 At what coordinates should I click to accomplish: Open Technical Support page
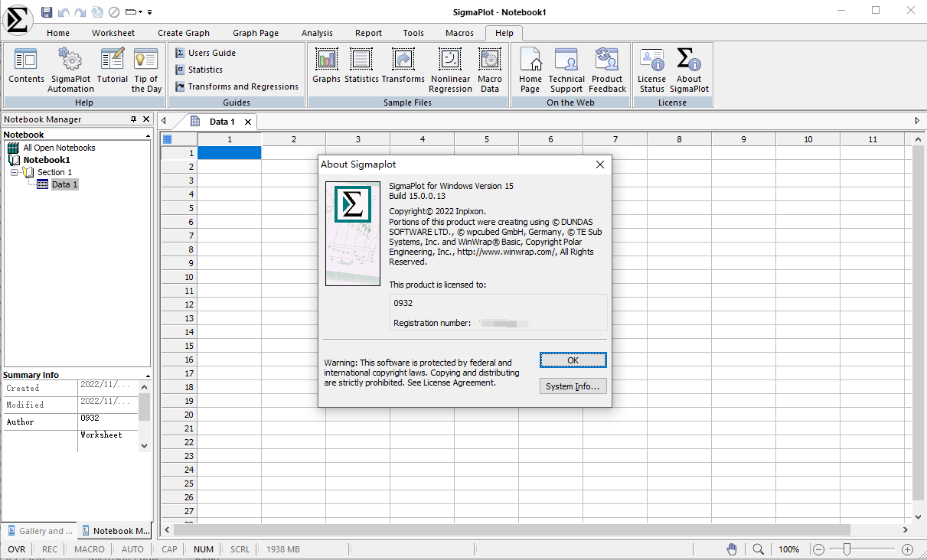click(x=566, y=69)
